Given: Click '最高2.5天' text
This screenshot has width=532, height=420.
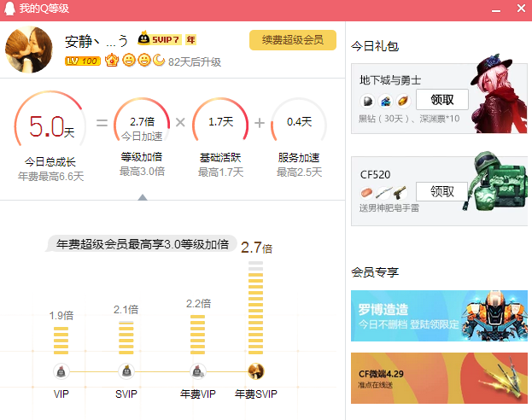Looking at the screenshot, I should click(x=299, y=172).
